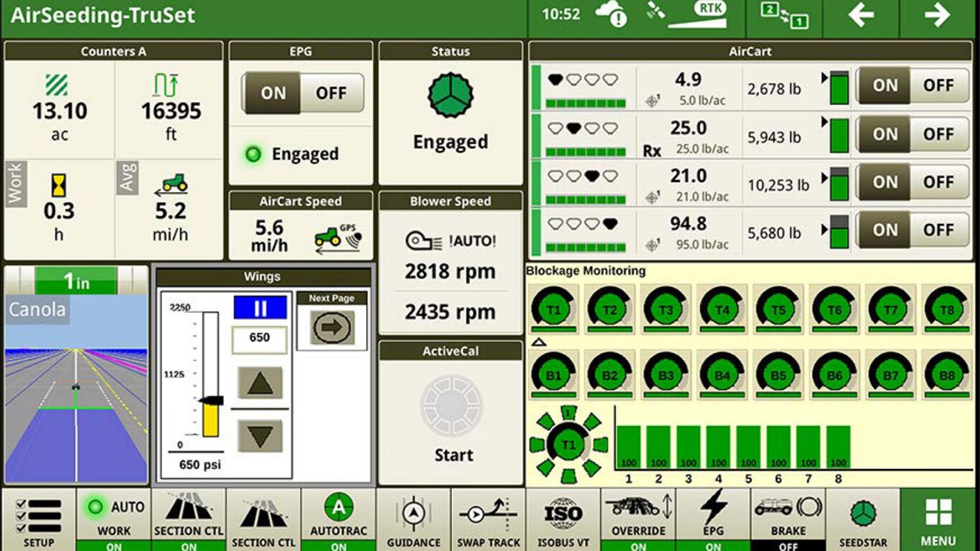Go to previous run page arrow
The height and width of the screenshot is (551, 980).
coord(861,15)
